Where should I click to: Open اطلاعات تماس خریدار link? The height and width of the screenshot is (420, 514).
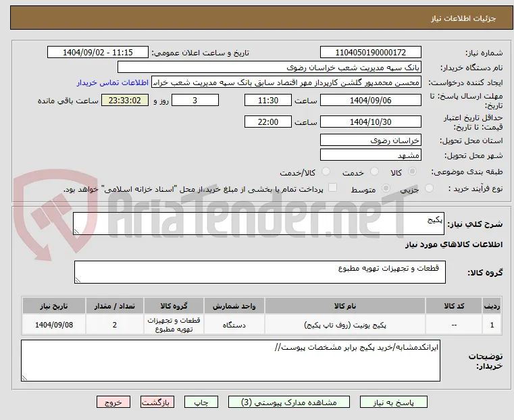(x=113, y=82)
